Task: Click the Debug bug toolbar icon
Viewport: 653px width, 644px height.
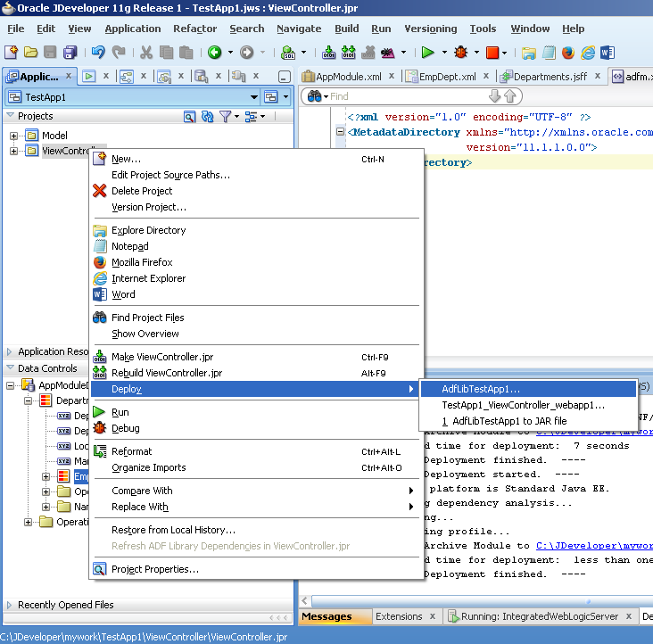Action: tap(460, 53)
